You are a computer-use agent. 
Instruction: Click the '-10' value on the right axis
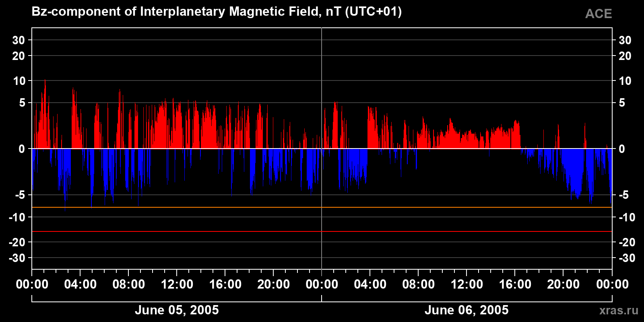pos(627,217)
